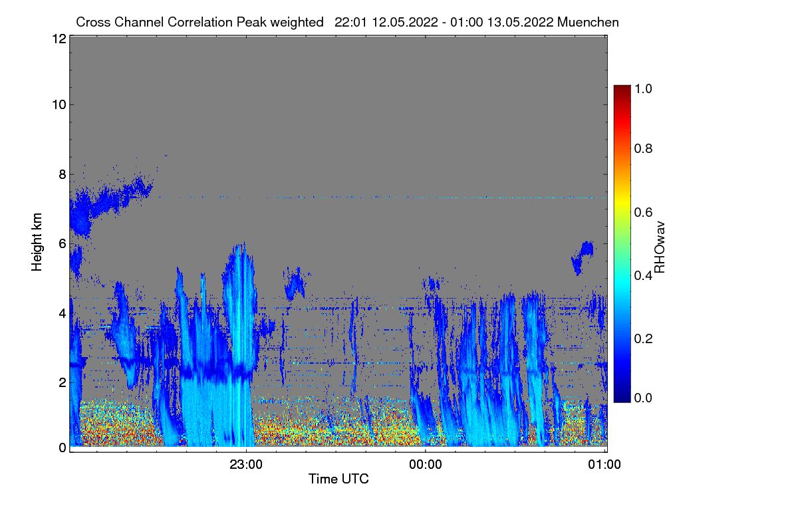Screen dimensions: 798x532
Task: Select the date range text '22:01 12.05.2022 - 01:00 13.05.2022'
Action: click(444, 22)
